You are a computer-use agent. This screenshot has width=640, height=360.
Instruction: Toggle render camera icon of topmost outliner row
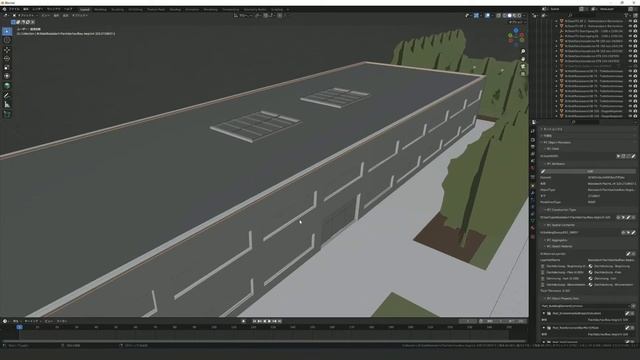(635, 21)
